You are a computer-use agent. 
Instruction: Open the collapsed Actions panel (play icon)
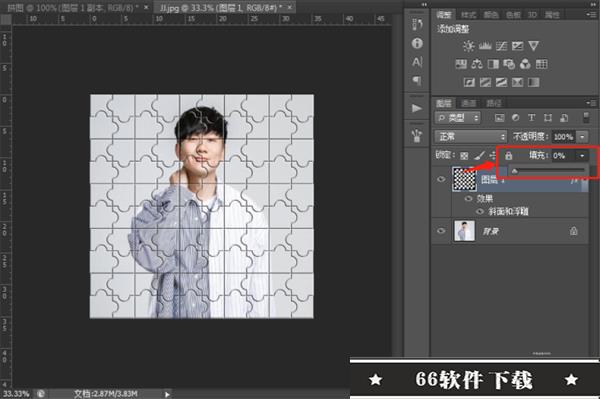pos(417,108)
